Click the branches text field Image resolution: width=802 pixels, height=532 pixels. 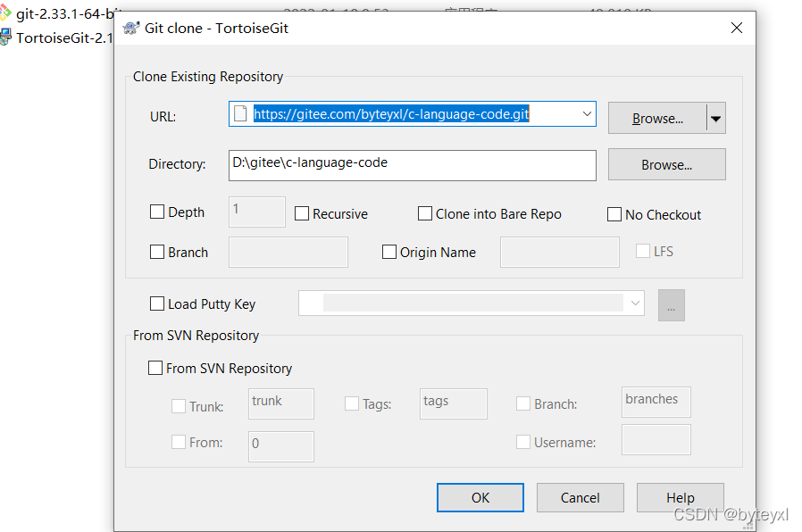(x=656, y=402)
